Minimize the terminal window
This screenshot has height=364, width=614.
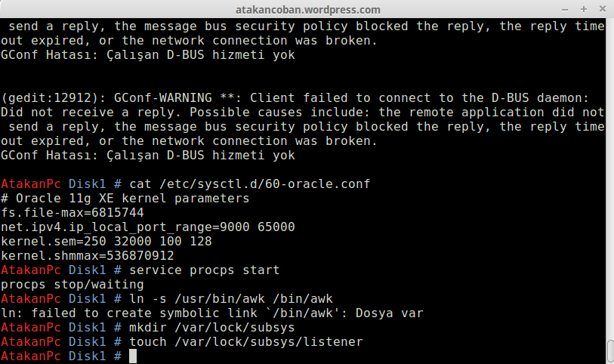(x=565, y=9)
